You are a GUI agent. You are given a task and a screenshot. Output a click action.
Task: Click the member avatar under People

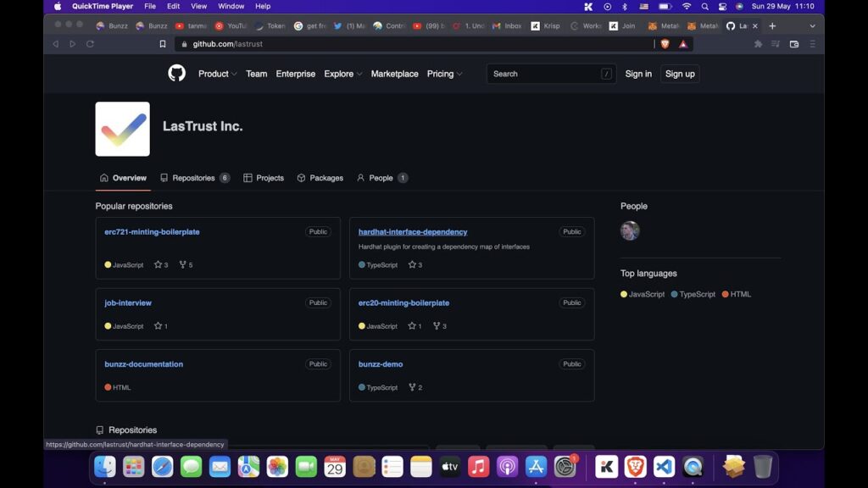pos(630,230)
